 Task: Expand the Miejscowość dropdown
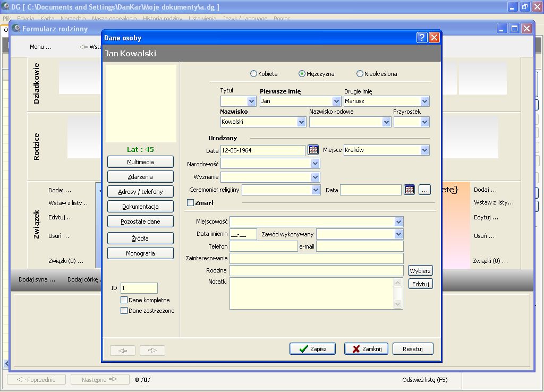click(398, 221)
